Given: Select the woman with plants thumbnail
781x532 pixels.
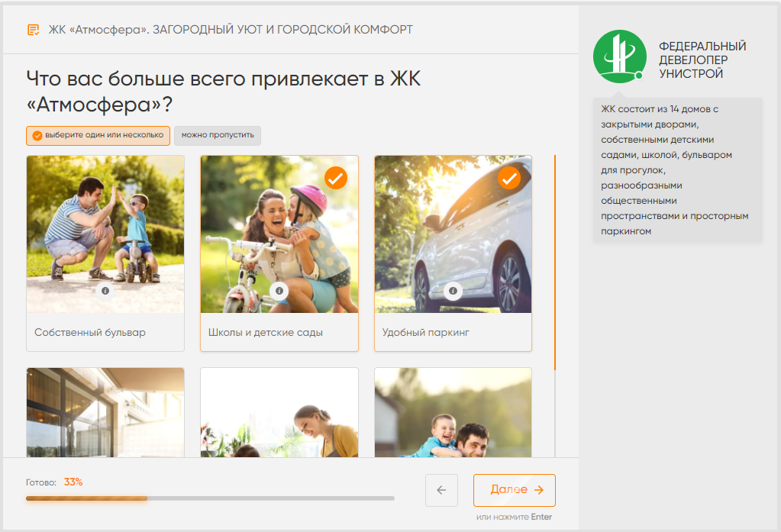Looking at the screenshot, I should (x=279, y=412).
